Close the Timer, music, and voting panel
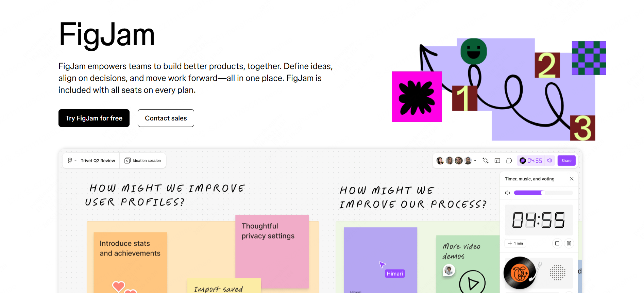Image resolution: width=644 pixels, height=293 pixels. pyautogui.click(x=572, y=179)
